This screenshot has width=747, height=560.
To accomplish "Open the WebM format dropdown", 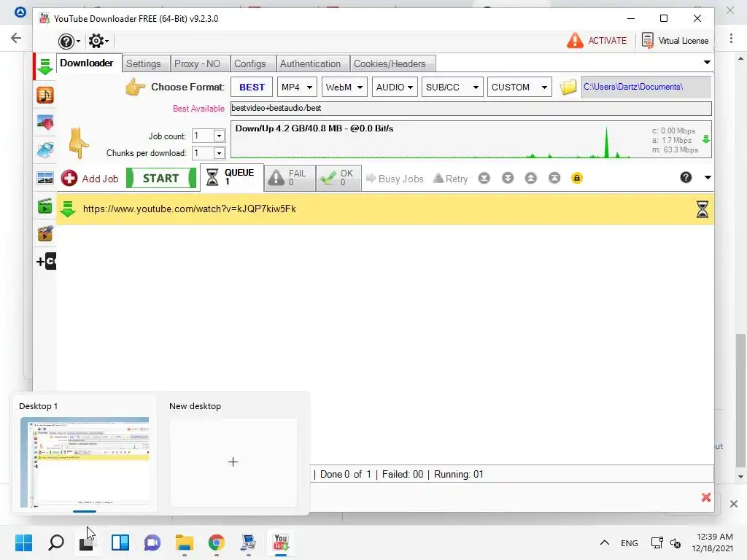I will tap(344, 87).
